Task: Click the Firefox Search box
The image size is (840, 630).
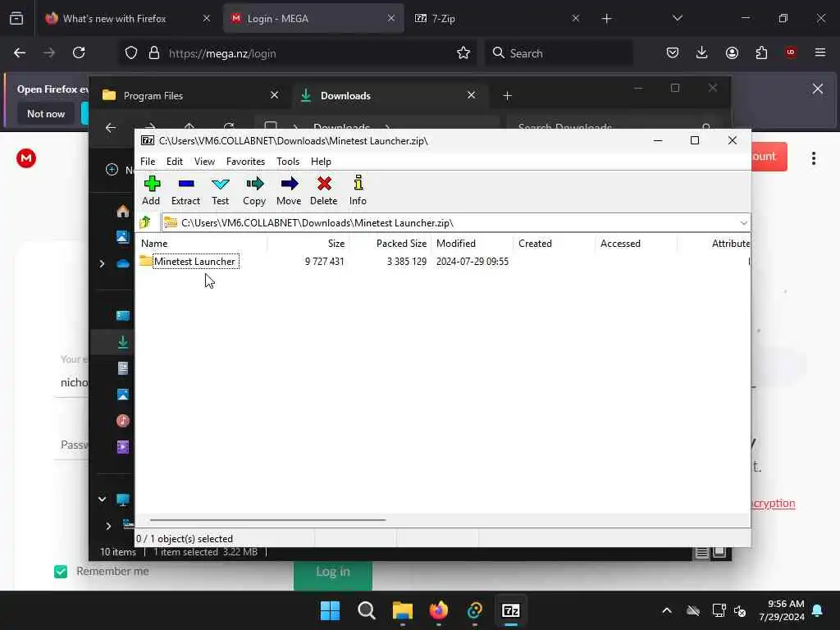Action: click(559, 53)
